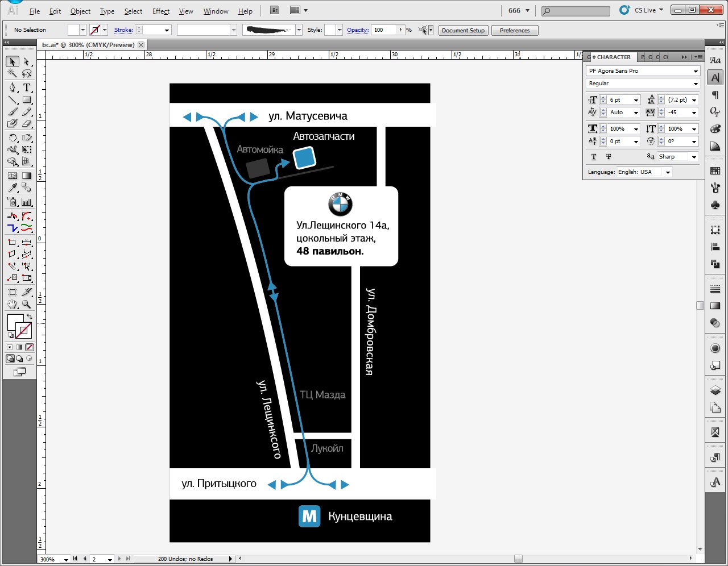This screenshot has width=728, height=566.
Task: Pick the Magic Wand tool
Action: pyautogui.click(x=13, y=74)
